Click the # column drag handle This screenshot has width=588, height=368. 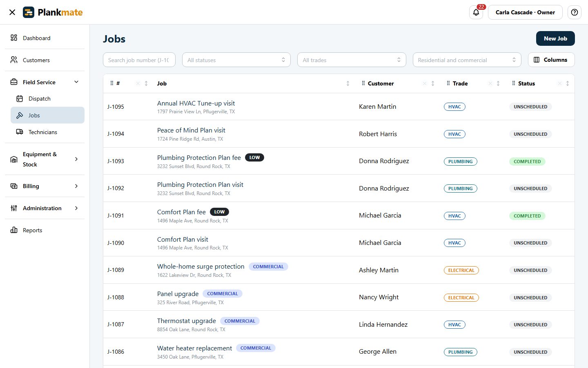tap(112, 83)
